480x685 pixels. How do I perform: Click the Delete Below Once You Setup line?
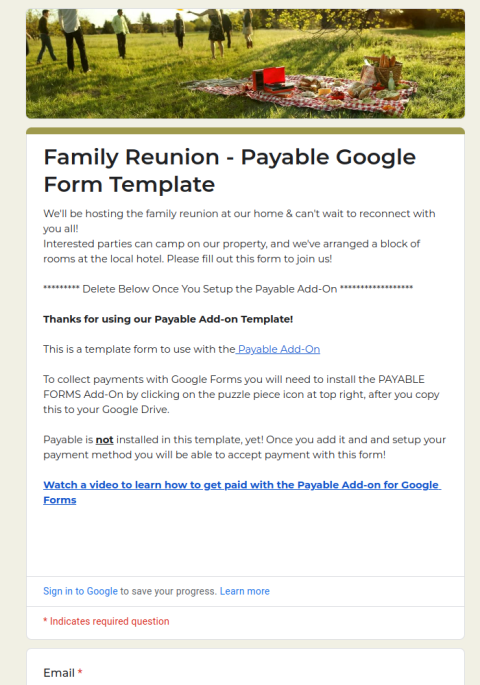(228, 289)
